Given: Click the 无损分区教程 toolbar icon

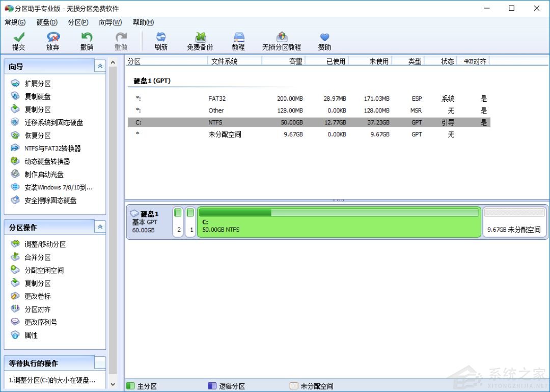Looking at the screenshot, I should pos(282,37).
